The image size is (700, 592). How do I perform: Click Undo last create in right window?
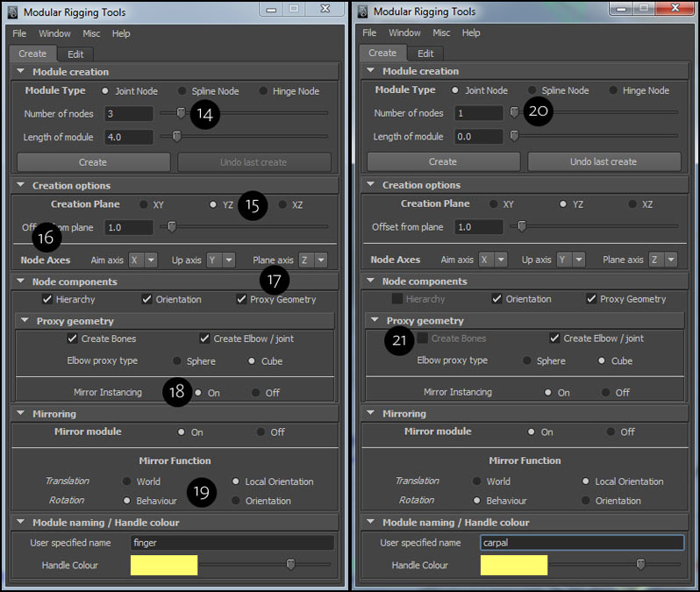click(604, 161)
